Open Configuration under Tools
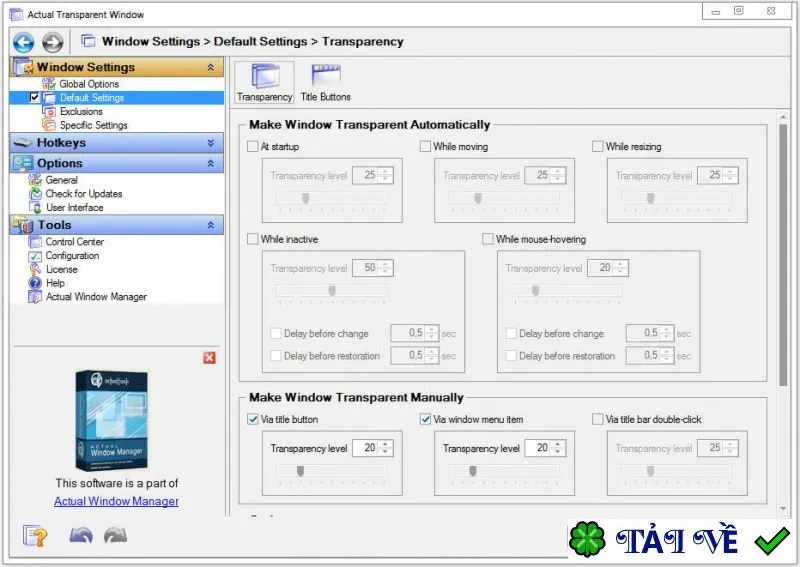Image resolution: width=800 pixels, height=567 pixels. 72,256
